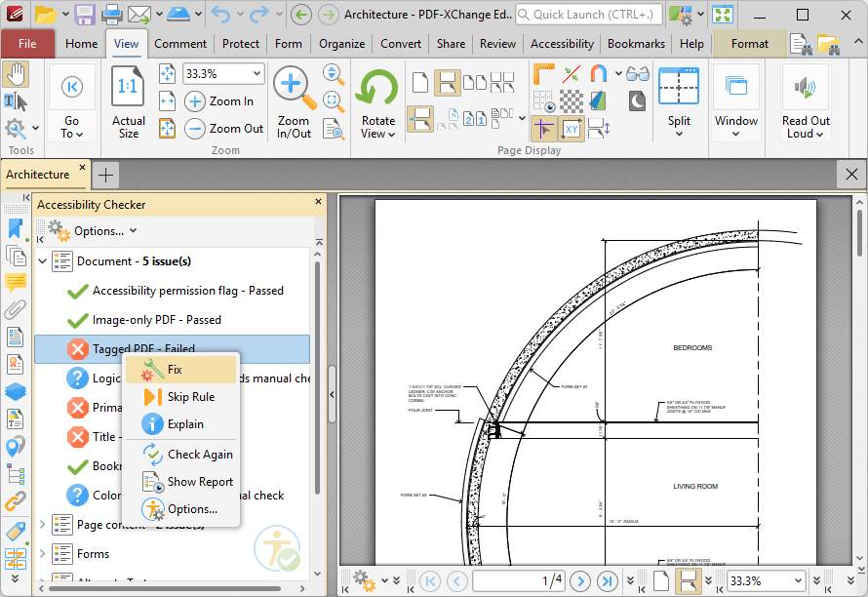Toggle the transparency grid checkerboard icon
This screenshot has width=868, height=597.
572,101
